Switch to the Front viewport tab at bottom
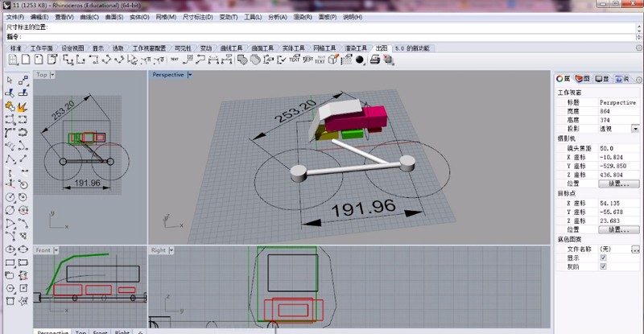Screen dimensions: 644x334 [x=100, y=332]
